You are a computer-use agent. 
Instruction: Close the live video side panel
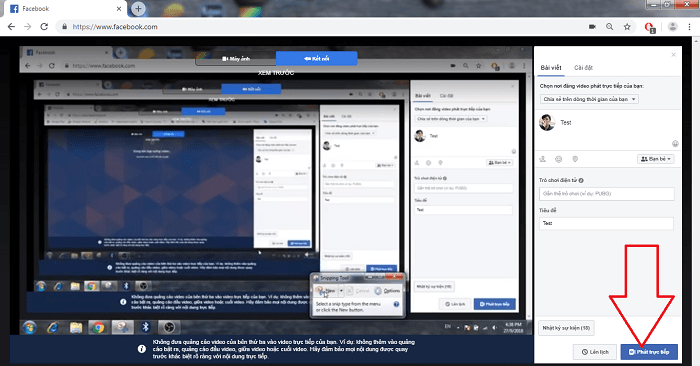[x=674, y=54]
